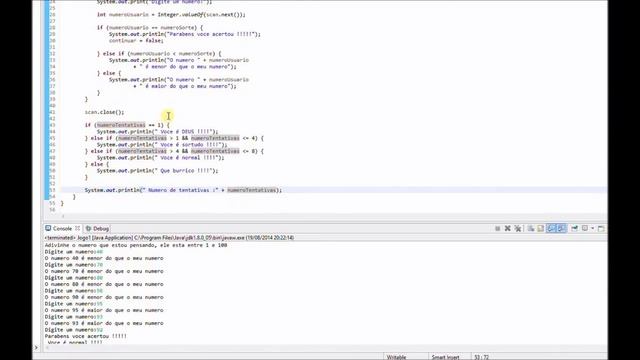
Task: Toggle show console when standard out changes
Action: [x=551, y=229]
